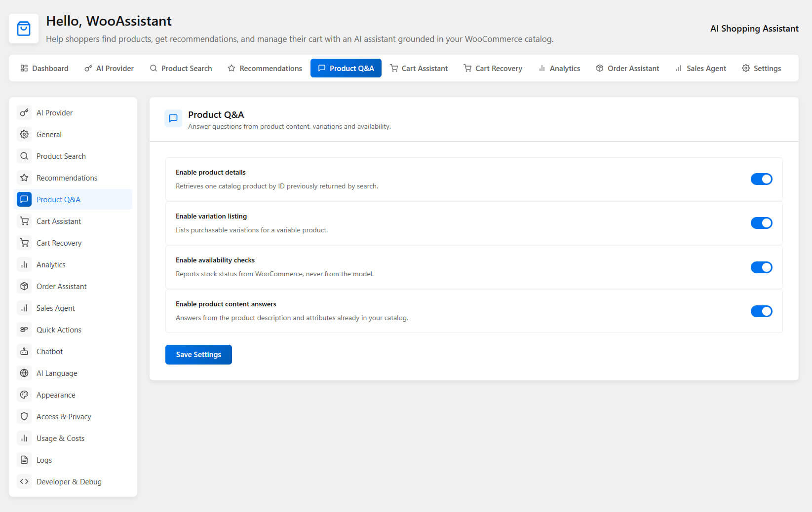This screenshot has height=512, width=812.
Task: Click the Logs document icon
Action: click(x=24, y=460)
